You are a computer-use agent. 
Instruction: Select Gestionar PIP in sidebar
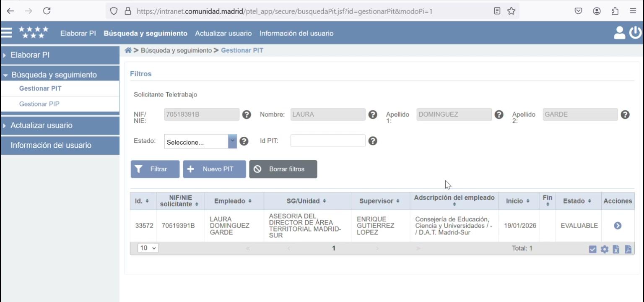(x=39, y=104)
